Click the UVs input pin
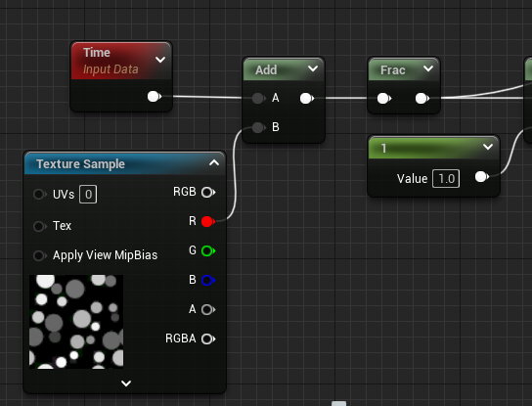The image size is (532, 406). coord(40,194)
